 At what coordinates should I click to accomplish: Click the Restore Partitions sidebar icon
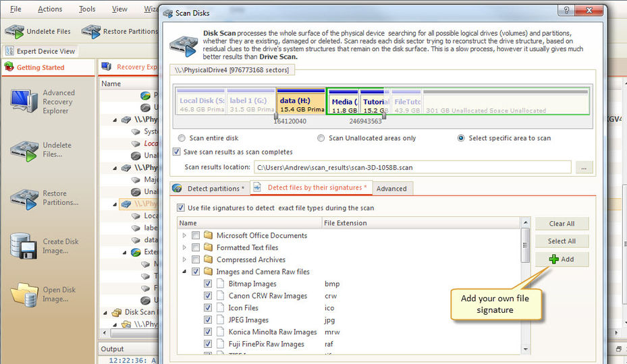point(24,198)
